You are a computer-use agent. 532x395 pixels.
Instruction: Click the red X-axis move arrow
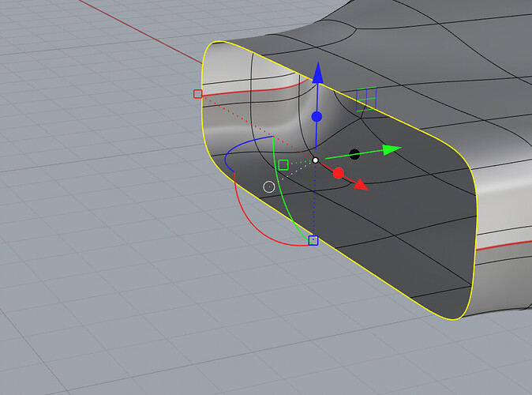tap(361, 185)
